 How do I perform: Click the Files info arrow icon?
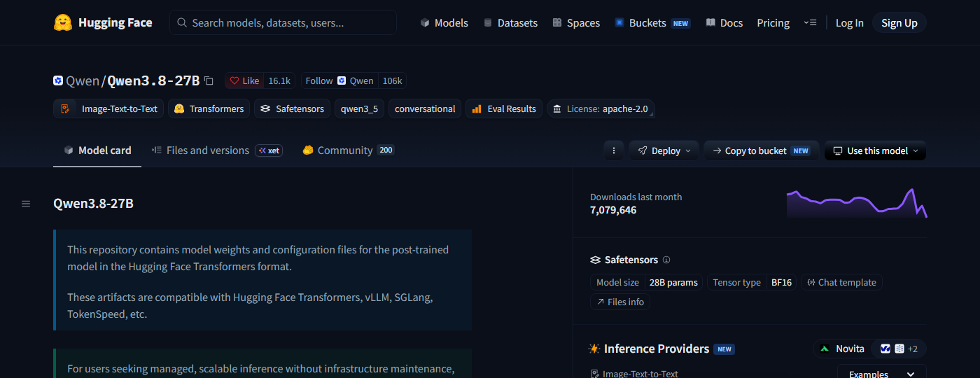pos(601,302)
